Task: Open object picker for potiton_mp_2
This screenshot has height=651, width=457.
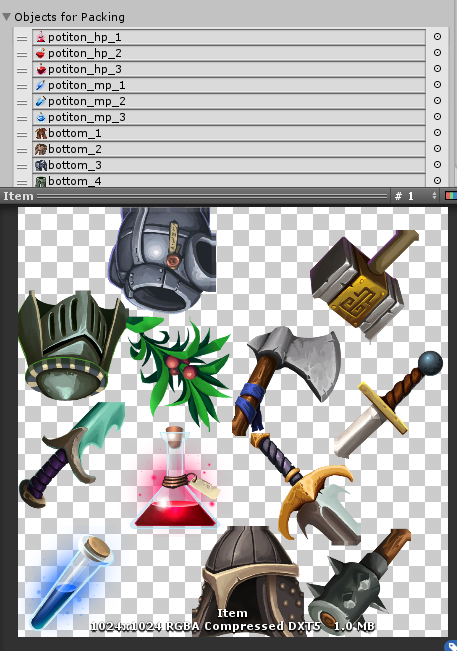Action: click(437, 100)
